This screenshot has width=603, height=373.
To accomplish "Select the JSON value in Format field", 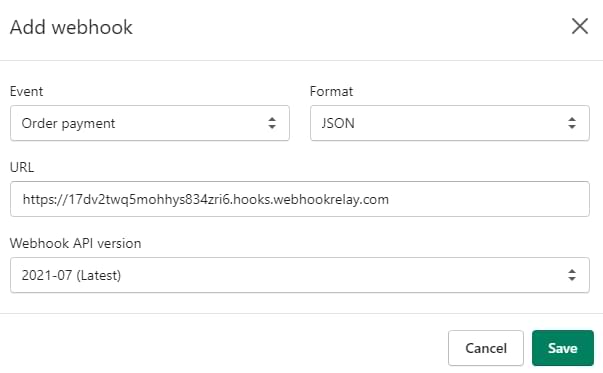I will point(338,123).
